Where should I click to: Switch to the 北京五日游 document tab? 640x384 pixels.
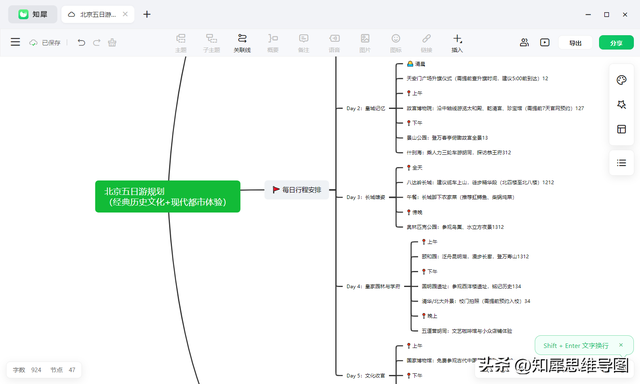(98, 14)
